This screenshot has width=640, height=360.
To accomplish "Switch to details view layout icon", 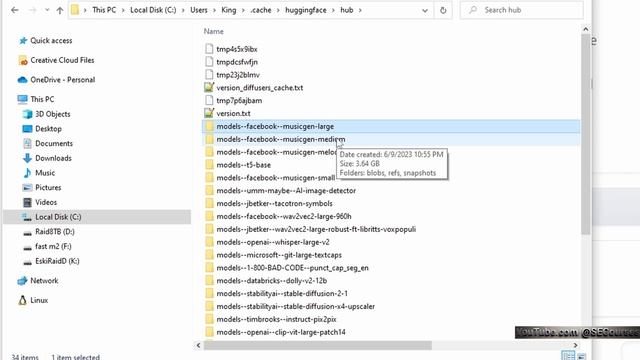I will click(568, 356).
